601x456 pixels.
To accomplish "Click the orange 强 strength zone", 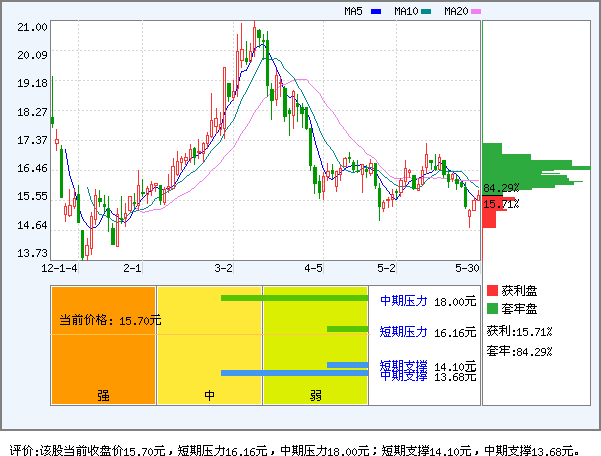I will (x=103, y=394).
